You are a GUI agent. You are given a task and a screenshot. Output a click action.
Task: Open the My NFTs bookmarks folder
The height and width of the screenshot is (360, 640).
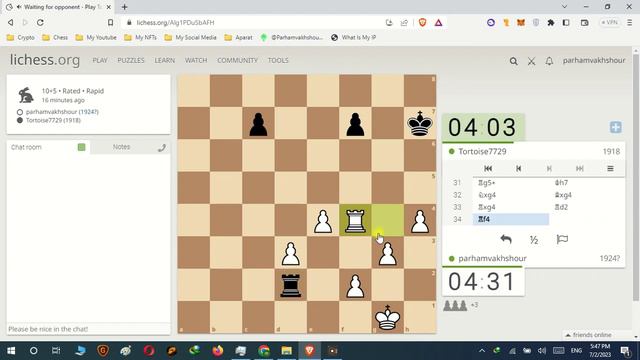pyautogui.click(x=140, y=38)
